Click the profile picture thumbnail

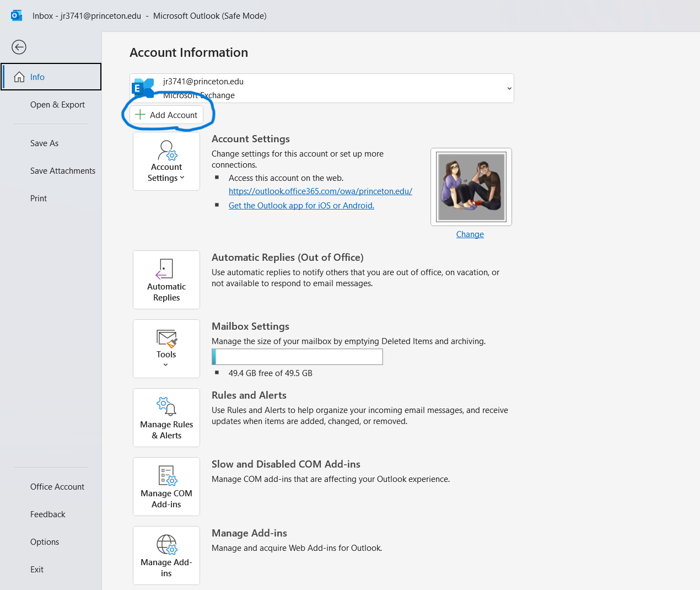click(x=471, y=187)
